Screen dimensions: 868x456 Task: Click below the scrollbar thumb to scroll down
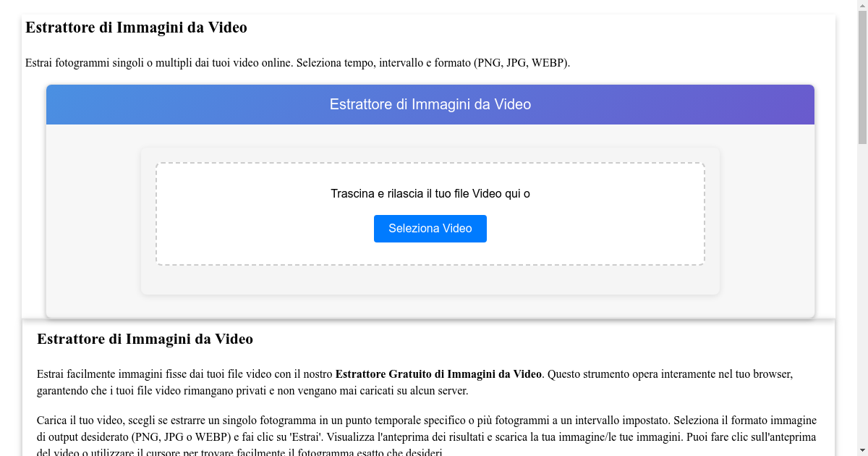[x=861, y=290]
